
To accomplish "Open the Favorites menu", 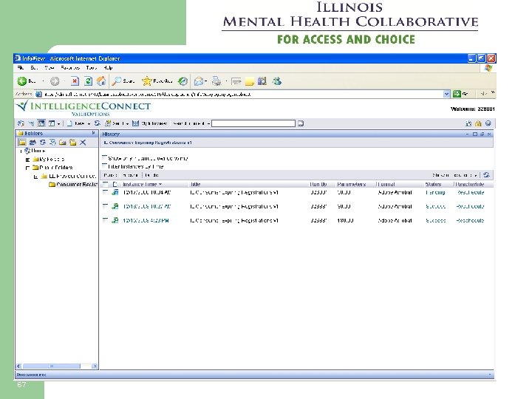I will (x=70, y=68).
